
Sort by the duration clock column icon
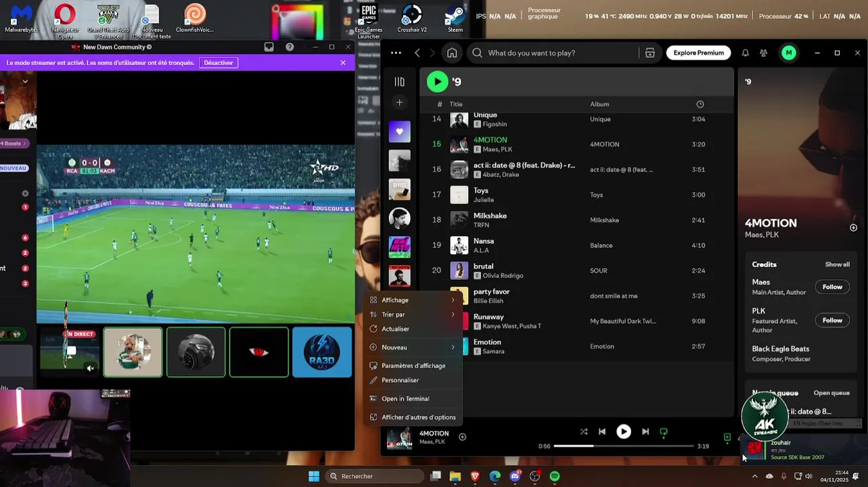(700, 104)
